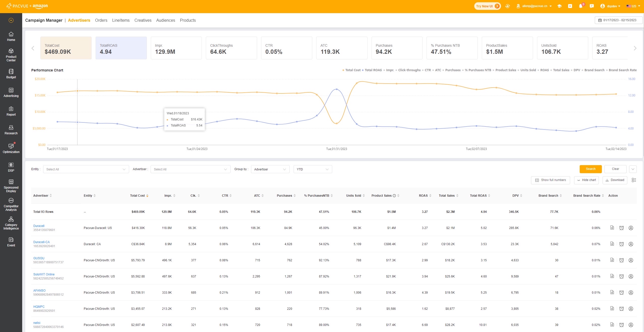The image size is (644, 332).
Task: Switch to the Creatives tab
Action: [143, 20]
